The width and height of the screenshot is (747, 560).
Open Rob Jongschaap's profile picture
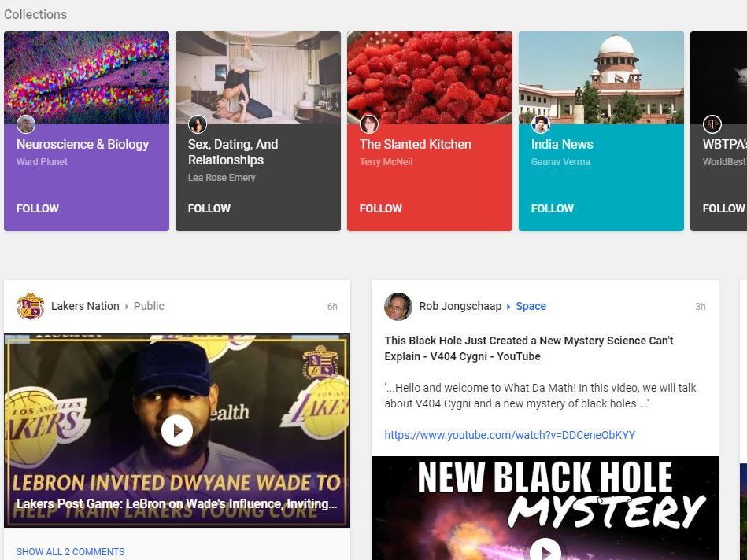coord(398,306)
